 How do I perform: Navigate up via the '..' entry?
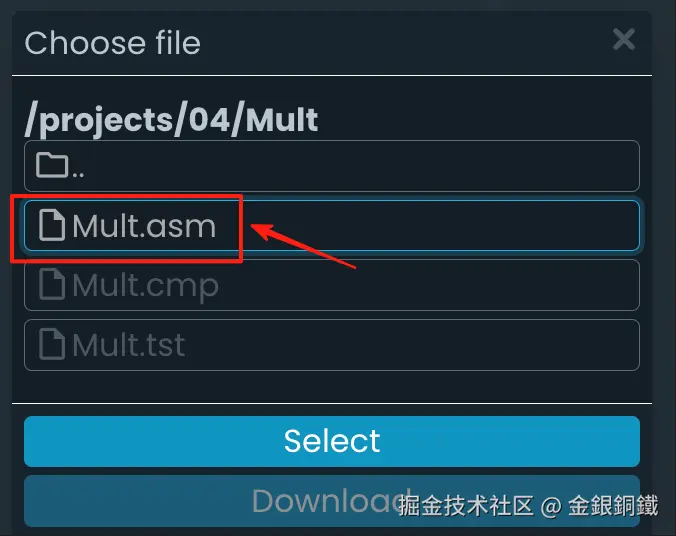click(x=332, y=166)
